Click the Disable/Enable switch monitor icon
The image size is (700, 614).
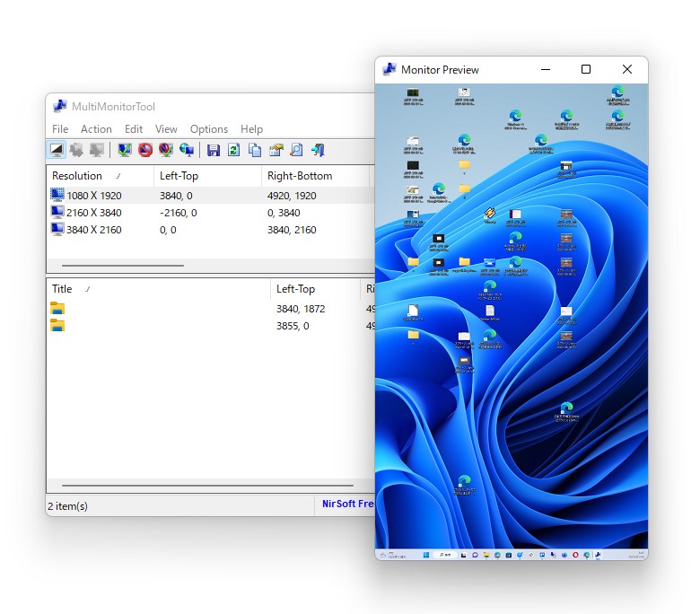pos(166,150)
